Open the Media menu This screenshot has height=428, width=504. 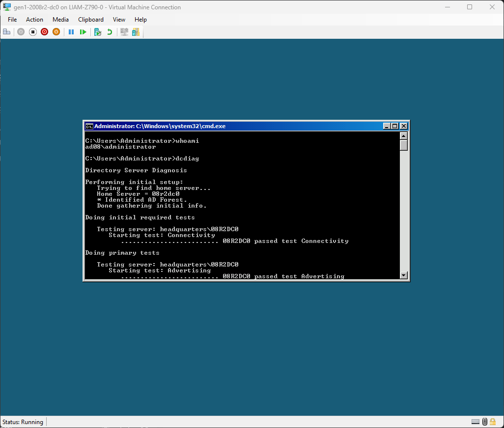point(60,20)
